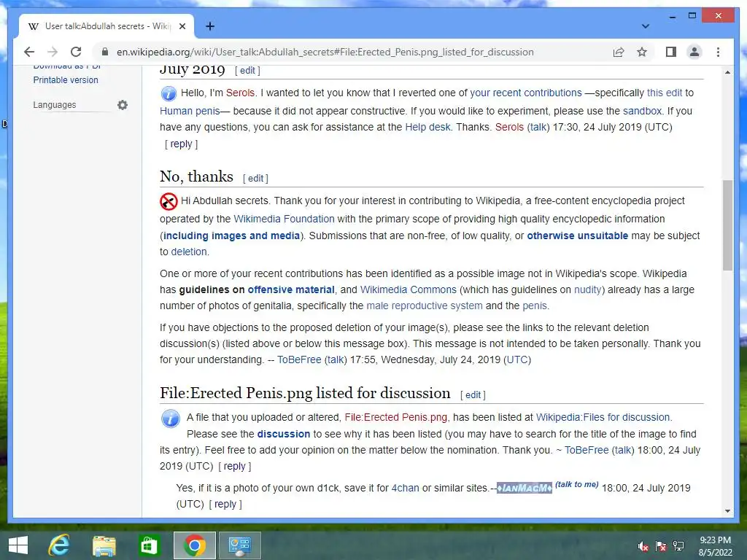Viewport: 747px width, 560px height.
Task: Open the Human penis article link
Action: point(190,111)
